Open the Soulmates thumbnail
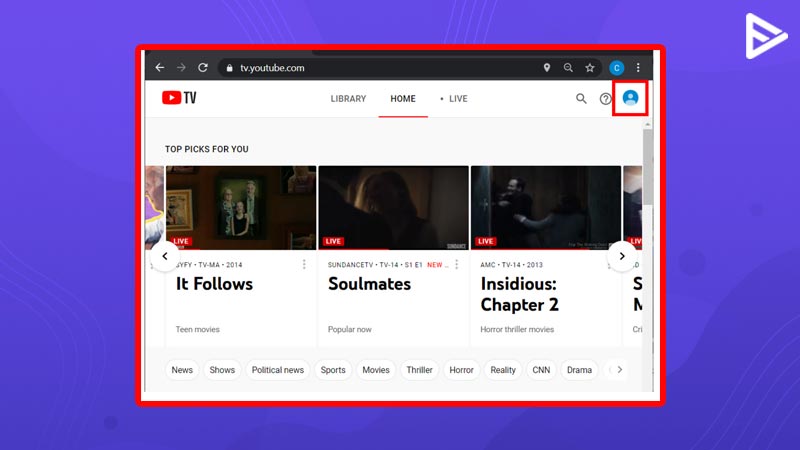800x450 pixels. [393, 208]
